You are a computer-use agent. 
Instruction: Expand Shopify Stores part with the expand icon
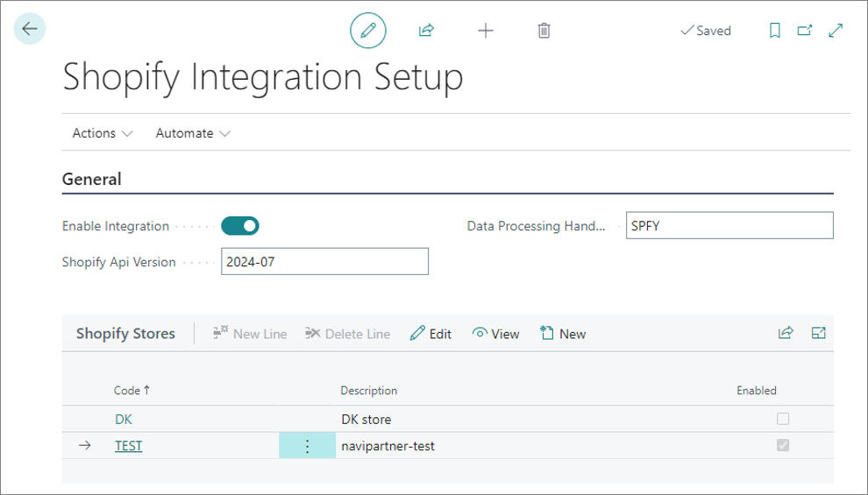819,333
